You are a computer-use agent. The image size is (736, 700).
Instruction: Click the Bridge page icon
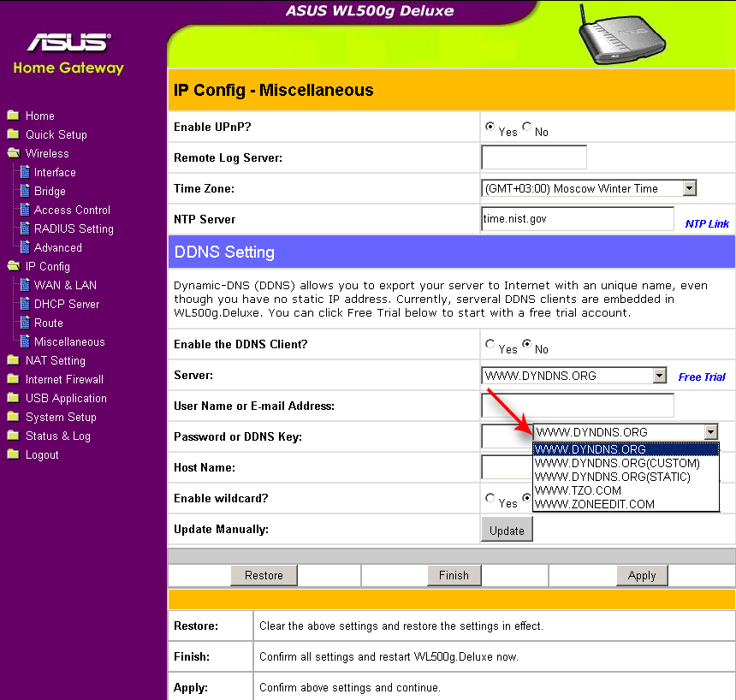(x=26, y=191)
